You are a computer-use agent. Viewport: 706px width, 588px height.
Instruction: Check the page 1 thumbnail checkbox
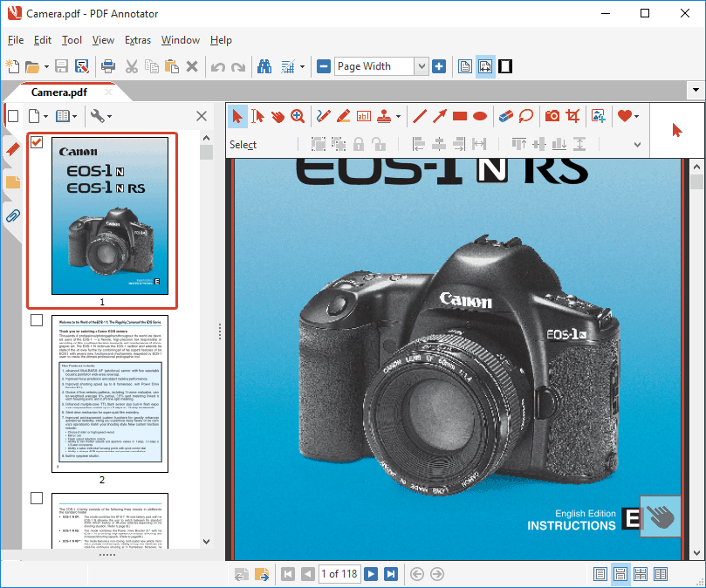point(37,143)
